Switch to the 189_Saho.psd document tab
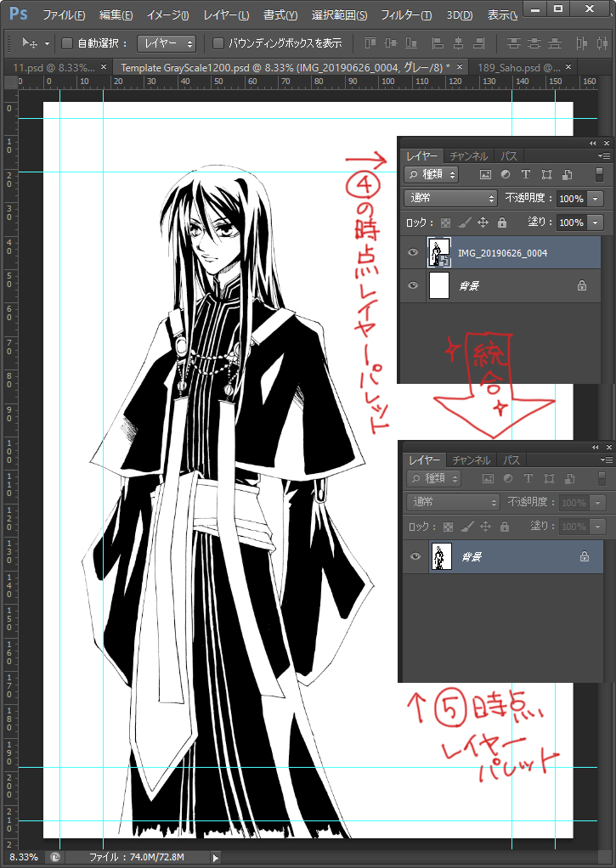616x868 pixels. pos(518,68)
